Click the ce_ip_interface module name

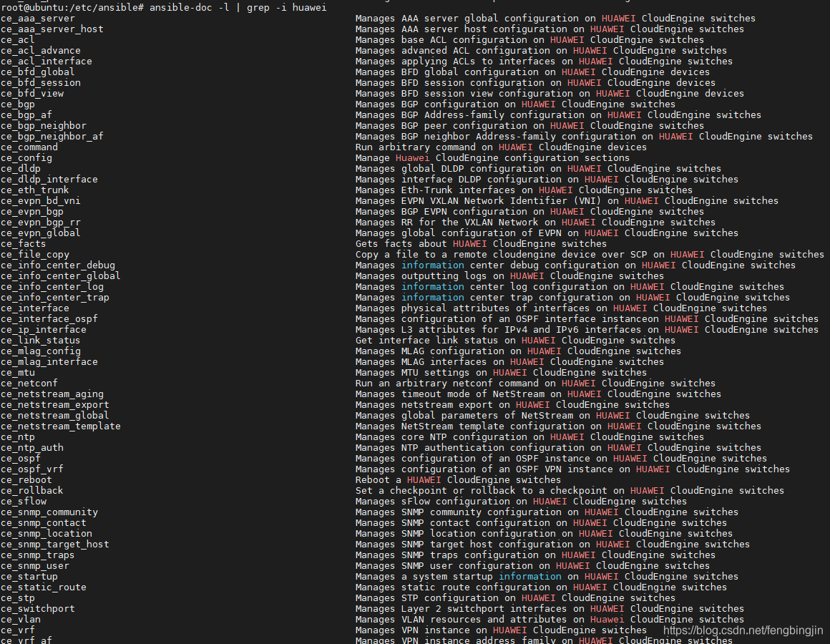(x=44, y=330)
